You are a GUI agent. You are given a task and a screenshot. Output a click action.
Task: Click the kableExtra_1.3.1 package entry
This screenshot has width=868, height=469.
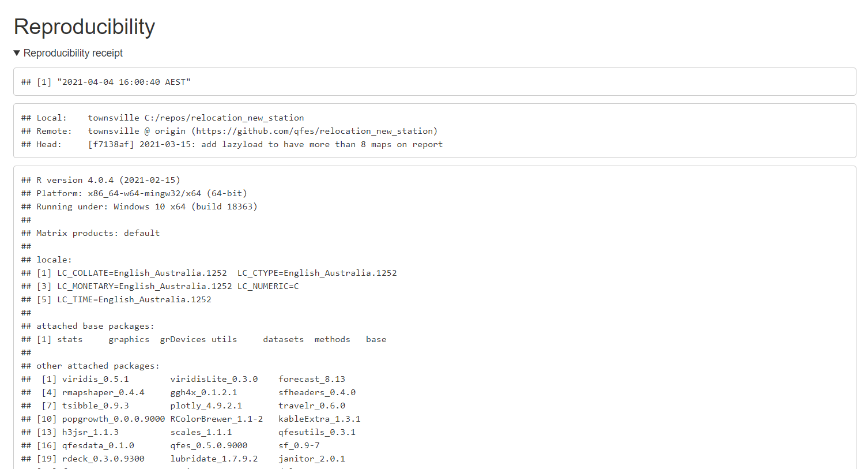pyautogui.click(x=320, y=418)
